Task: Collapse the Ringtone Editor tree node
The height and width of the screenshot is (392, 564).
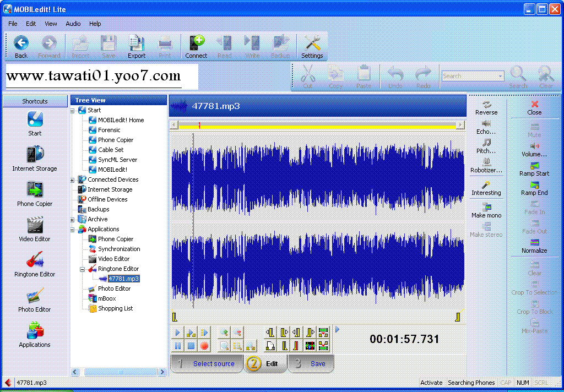Action: click(83, 269)
